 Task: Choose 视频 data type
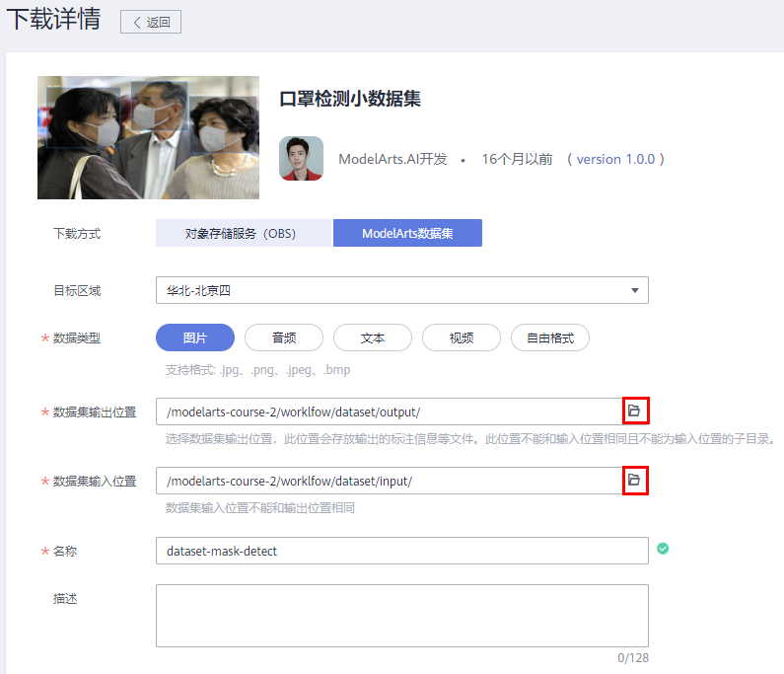462,337
